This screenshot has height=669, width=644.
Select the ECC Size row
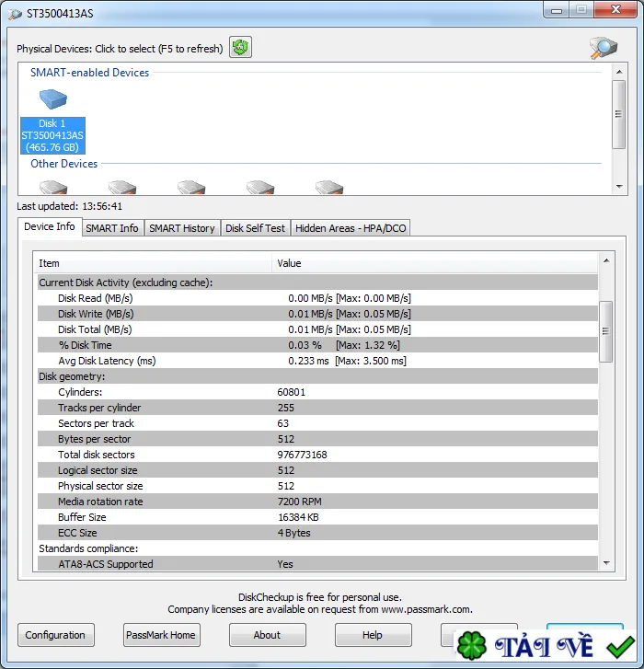pyautogui.click(x=317, y=533)
